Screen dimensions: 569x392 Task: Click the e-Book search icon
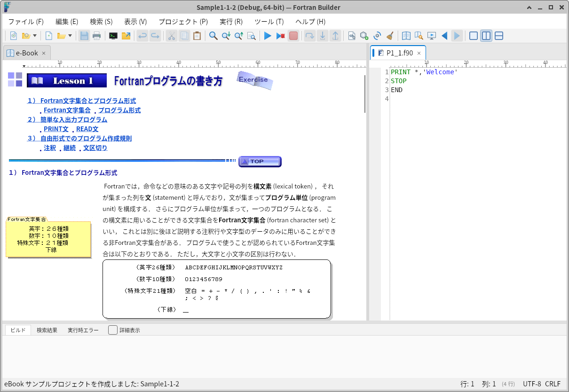pyautogui.click(x=419, y=36)
